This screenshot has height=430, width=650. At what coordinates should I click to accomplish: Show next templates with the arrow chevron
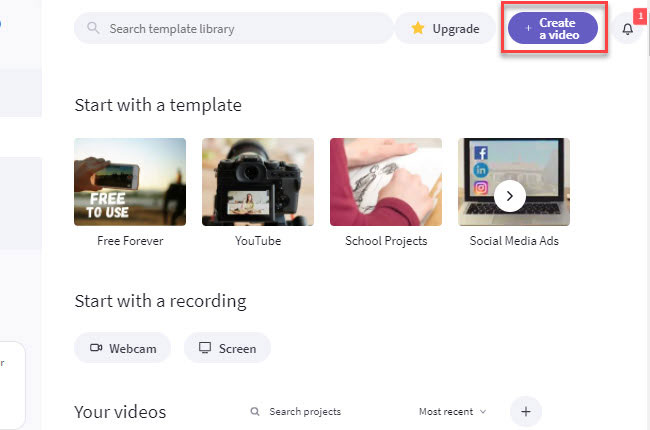point(510,196)
